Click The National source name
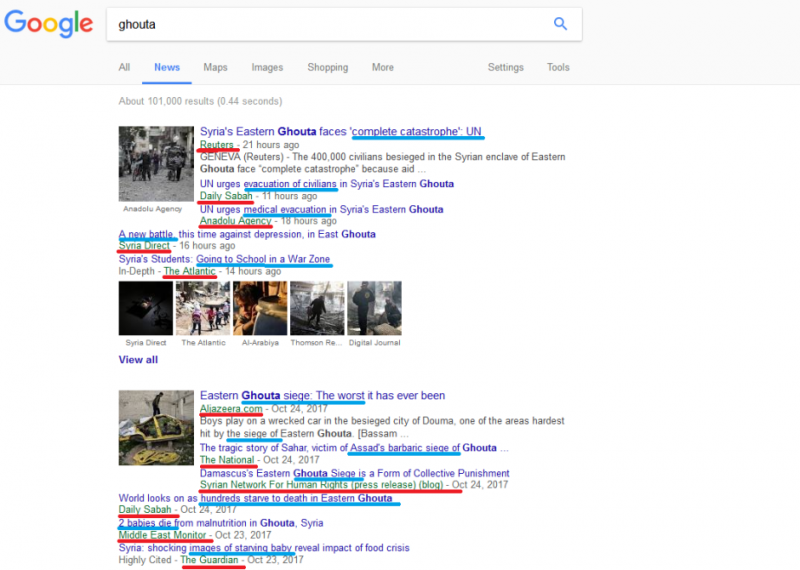Image resolution: width=800 pixels, height=570 pixels. (x=227, y=460)
